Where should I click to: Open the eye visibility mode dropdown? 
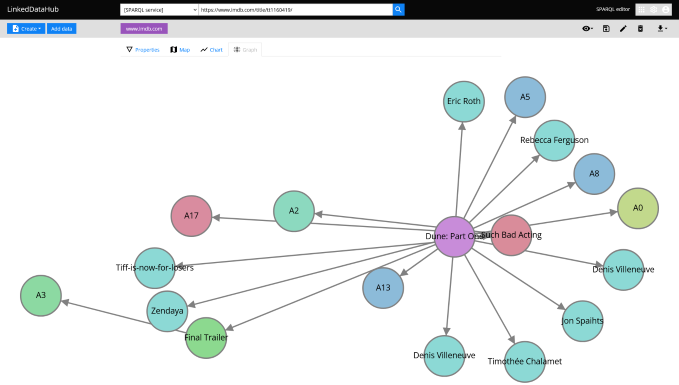(588, 29)
